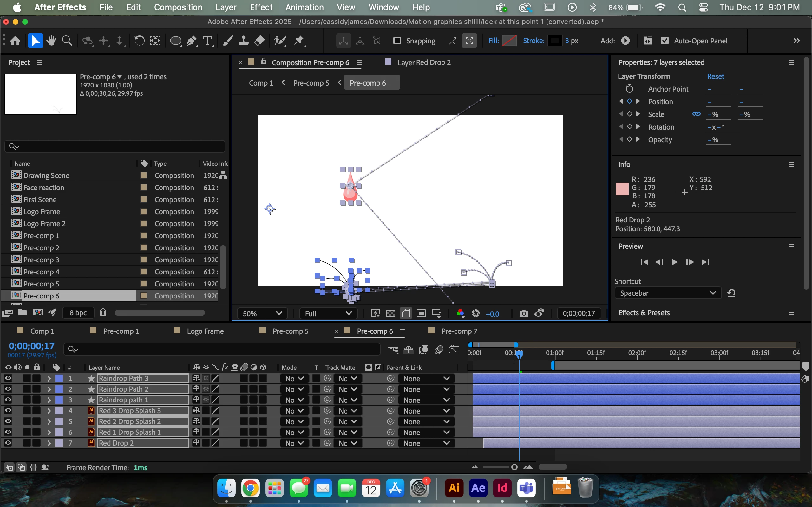Switch to Pre-comp 7 timeline tab
This screenshot has width=812, height=507.
tap(459, 331)
